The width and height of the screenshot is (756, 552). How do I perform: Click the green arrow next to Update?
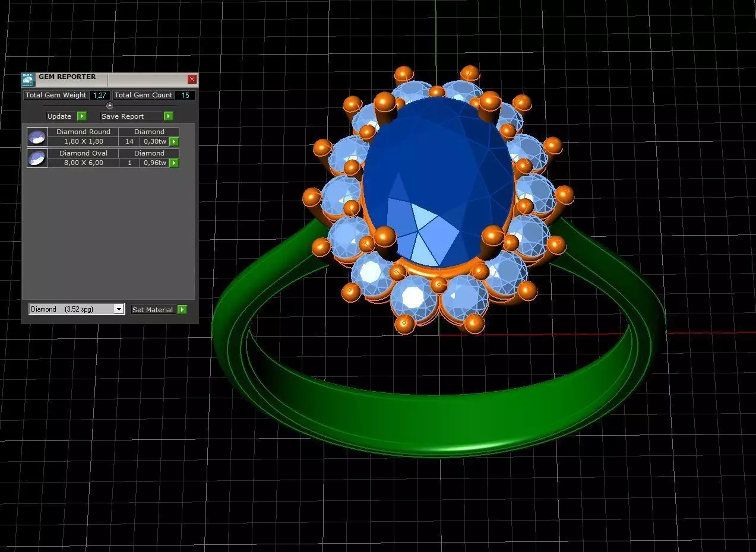(82, 116)
